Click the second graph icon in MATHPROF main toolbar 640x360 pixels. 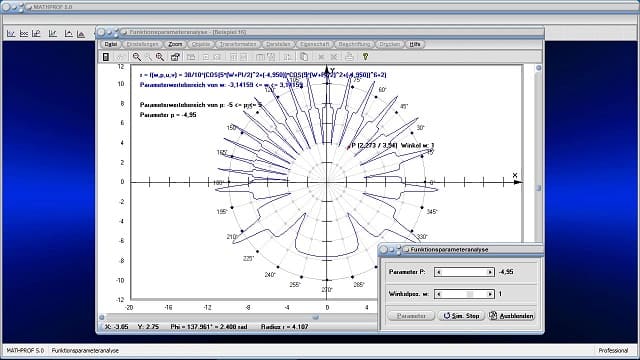pos(24,34)
